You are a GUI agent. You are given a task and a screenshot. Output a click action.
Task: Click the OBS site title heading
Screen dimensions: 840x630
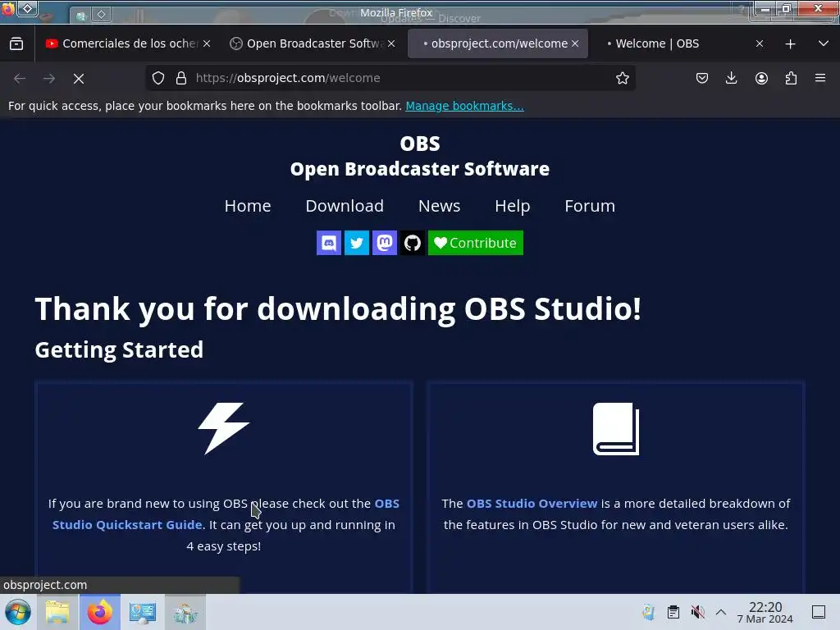pyautogui.click(x=420, y=144)
